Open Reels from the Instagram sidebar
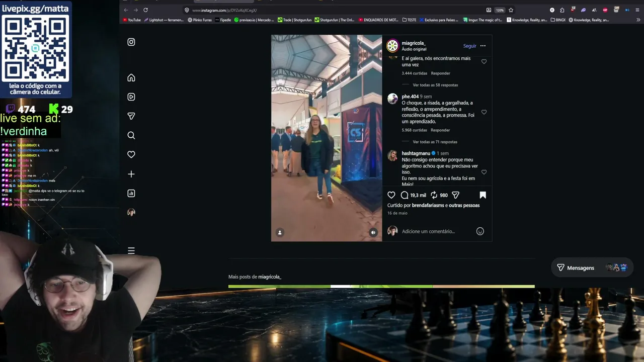The image size is (644, 362). pyautogui.click(x=131, y=97)
